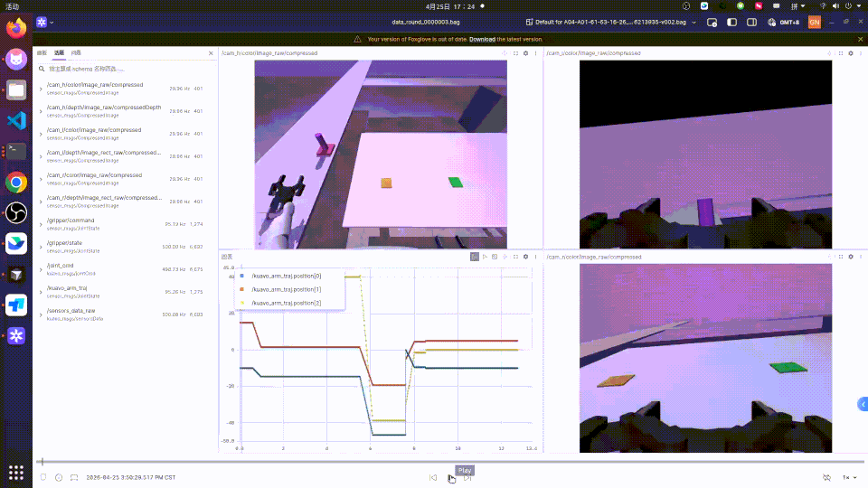Viewport: 868px width, 488px height.
Task: Expand the /gripper/command topic
Action: click(x=41, y=223)
